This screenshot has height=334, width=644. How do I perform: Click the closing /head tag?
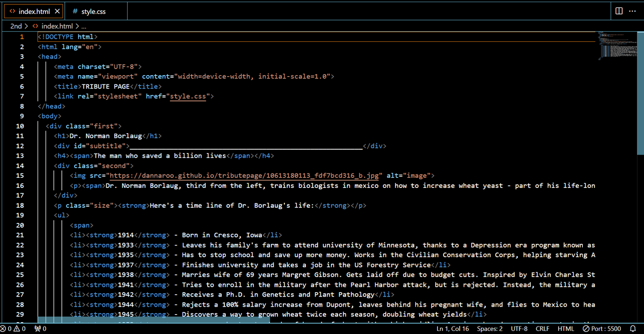pos(52,106)
